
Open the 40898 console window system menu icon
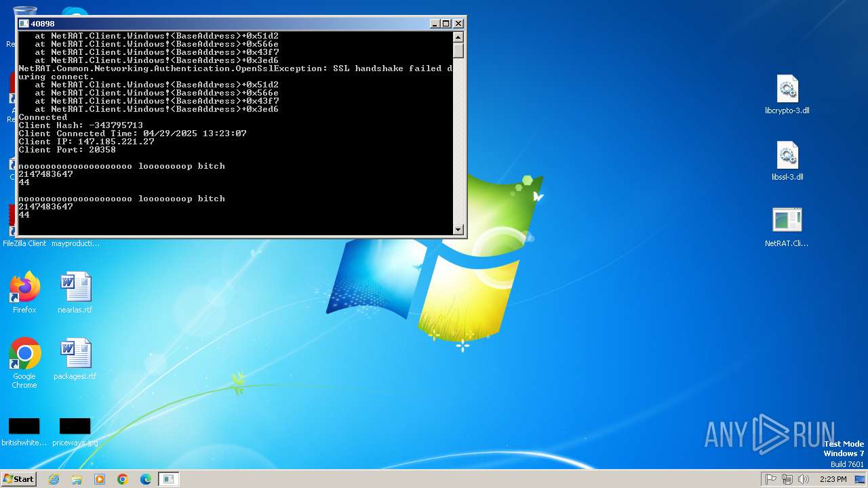point(24,24)
